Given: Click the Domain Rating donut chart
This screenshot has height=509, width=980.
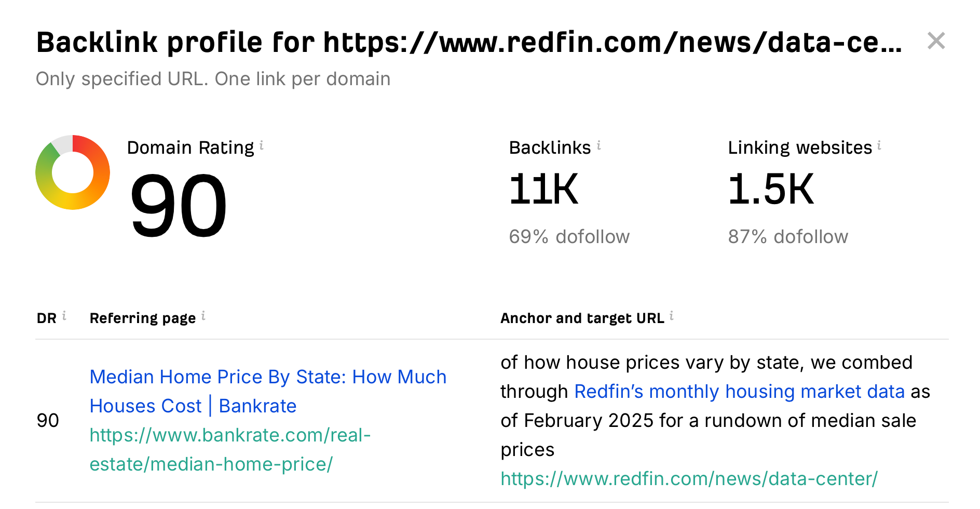Looking at the screenshot, I should 73,172.
